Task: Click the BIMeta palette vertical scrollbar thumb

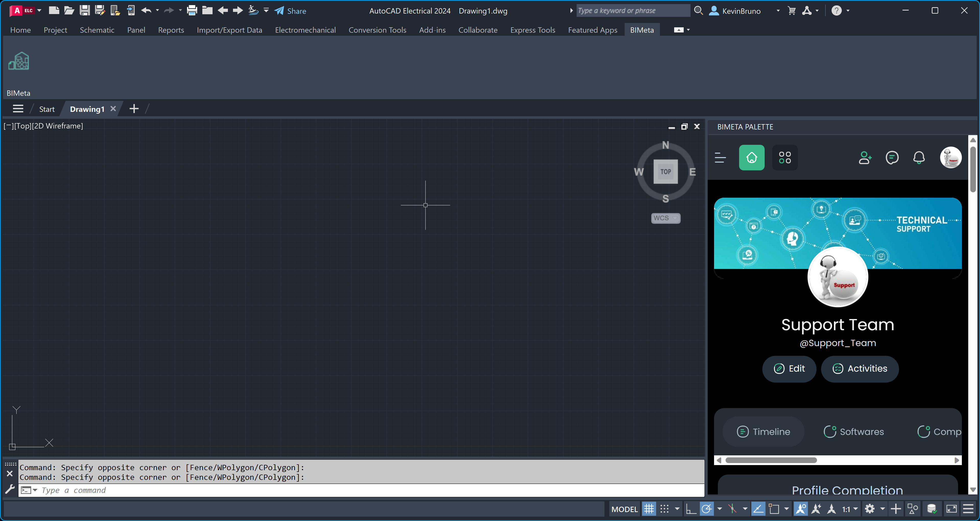Action: [x=973, y=169]
